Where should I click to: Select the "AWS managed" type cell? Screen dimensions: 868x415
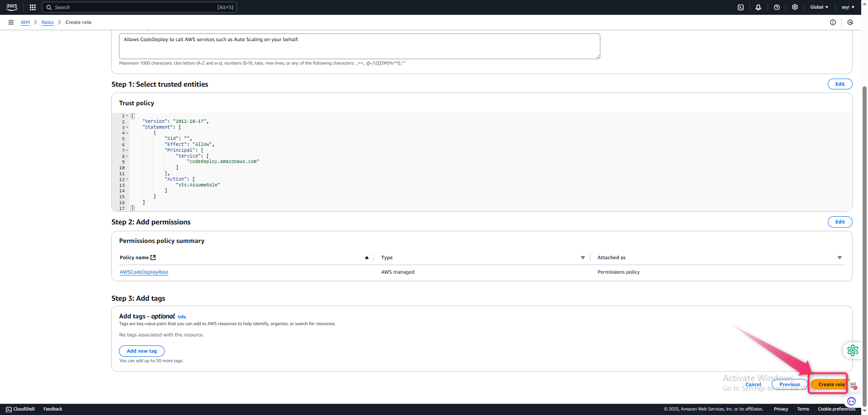click(398, 272)
